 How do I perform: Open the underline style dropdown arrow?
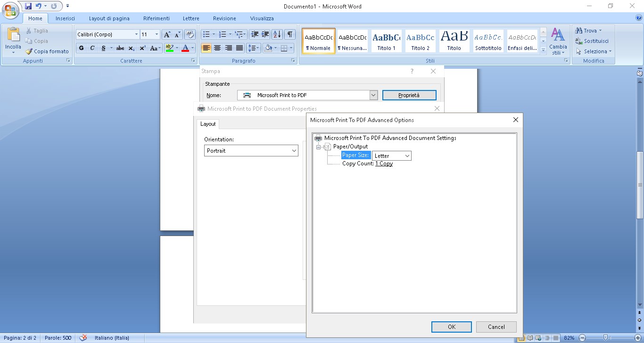(x=111, y=48)
